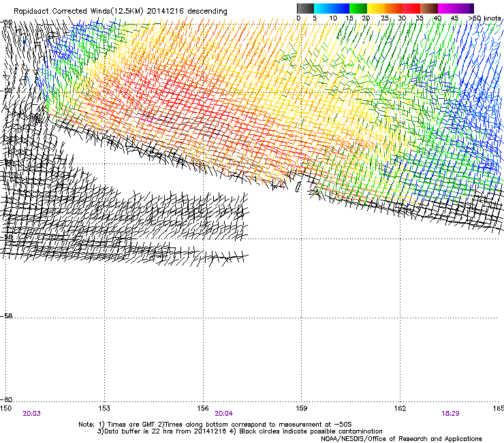Click longitude label 156
This screenshot has height=443, width=504.
[203, 408]
